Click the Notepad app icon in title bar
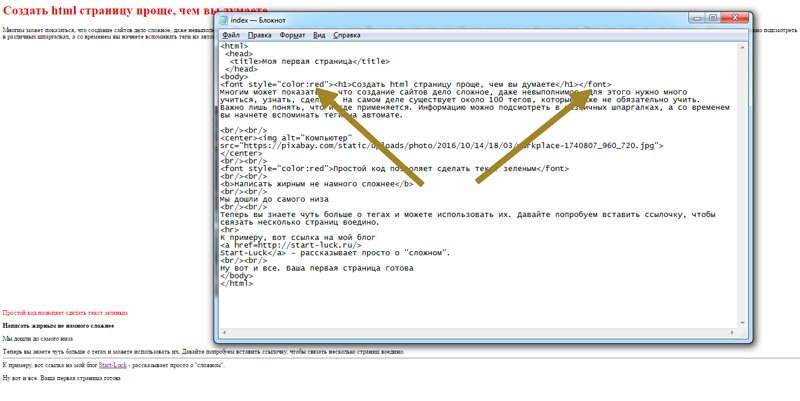Image resolution: width=800 pixels, height=401 pixels. pyautogui.click(x=223, y=18)
